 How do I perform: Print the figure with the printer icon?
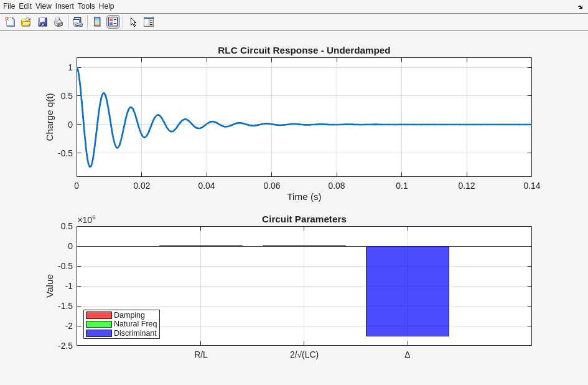coord(58,22)
